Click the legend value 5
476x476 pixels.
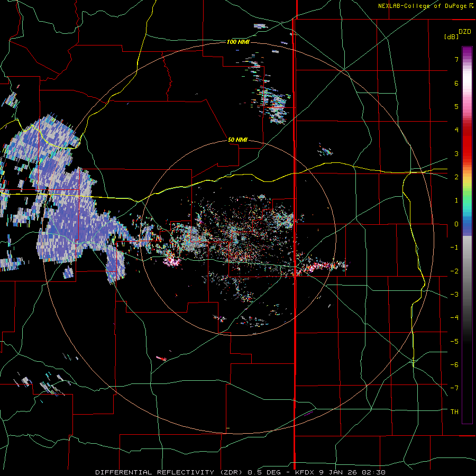(456, 106)
